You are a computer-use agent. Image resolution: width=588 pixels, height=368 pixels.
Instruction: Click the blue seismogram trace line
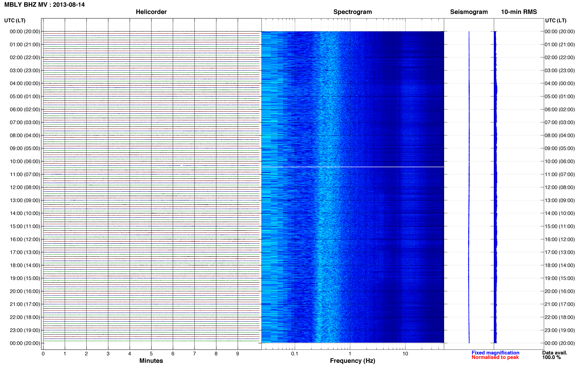click(469, 187)
